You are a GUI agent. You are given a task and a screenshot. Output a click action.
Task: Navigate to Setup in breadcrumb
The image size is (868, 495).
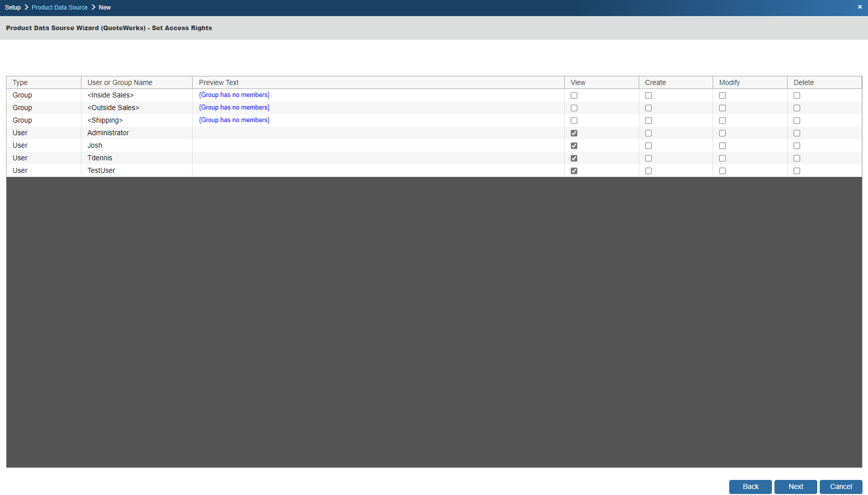tap(13, 8)
